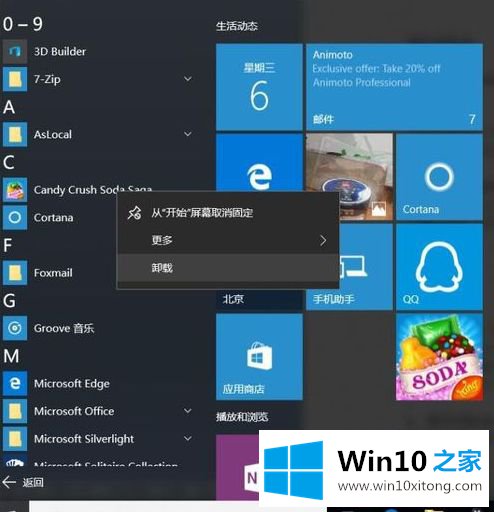Open the Candy Crush Soda tile
The height and width of the screenshot is (512, 494).
point(439,357)
